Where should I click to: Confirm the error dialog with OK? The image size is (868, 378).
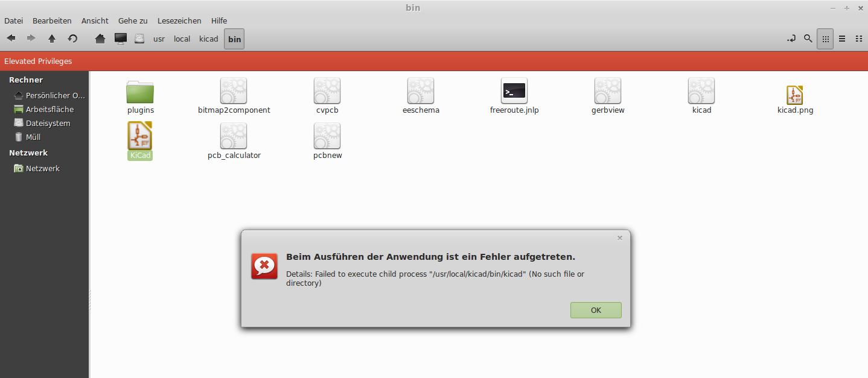(596, 310)
